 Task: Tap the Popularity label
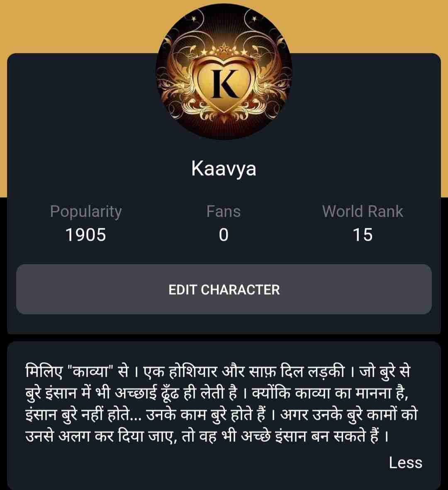coord(86,212)
